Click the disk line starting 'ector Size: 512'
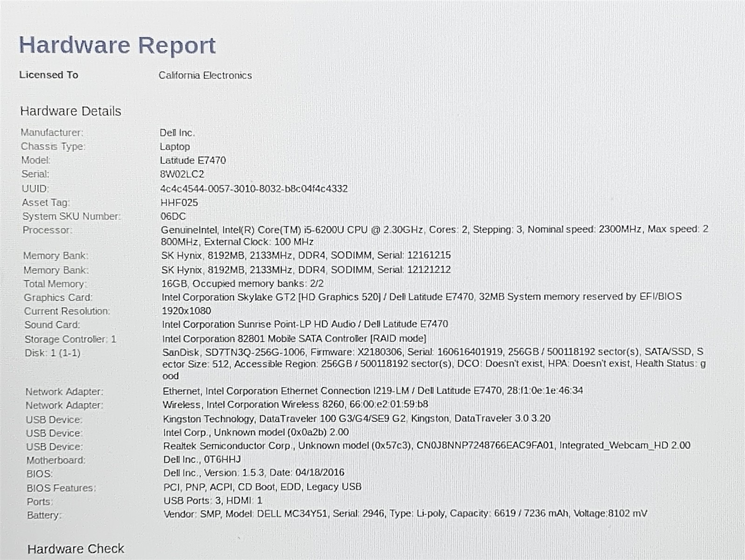The height and width of the screenshot is (560, 745). 434,364
